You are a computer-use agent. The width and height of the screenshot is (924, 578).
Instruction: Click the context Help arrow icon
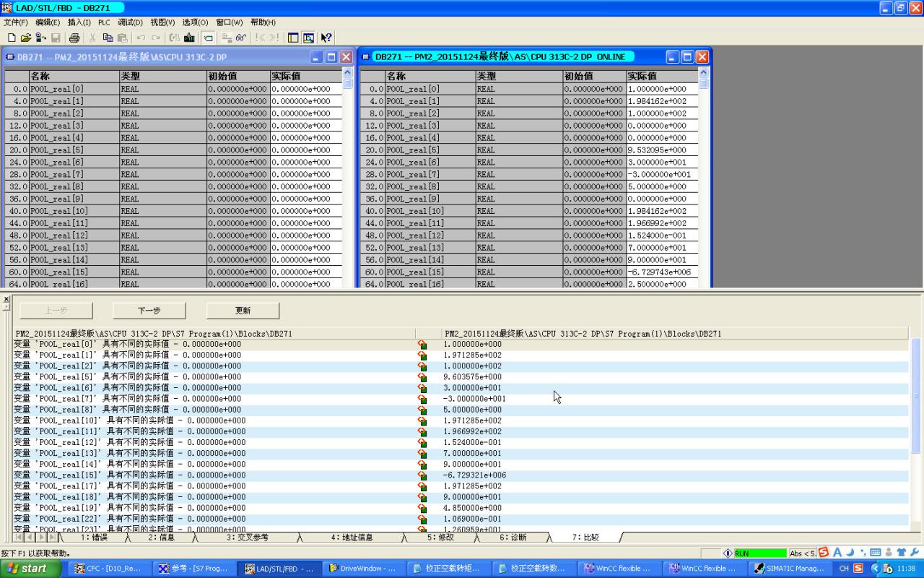coord(326,38)
